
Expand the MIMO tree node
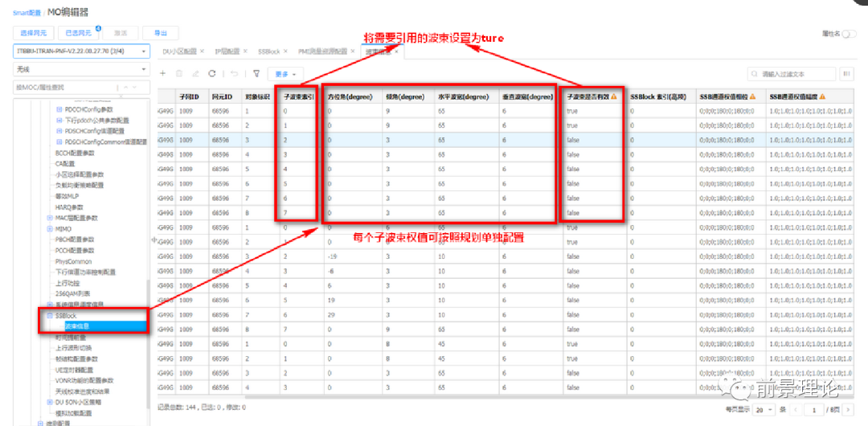click(x=50, y=229)
